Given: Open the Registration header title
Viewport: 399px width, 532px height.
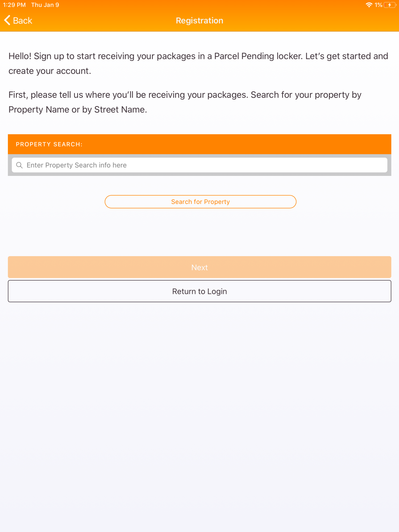Looking at the screenshot, I should [x=199, y=20].
